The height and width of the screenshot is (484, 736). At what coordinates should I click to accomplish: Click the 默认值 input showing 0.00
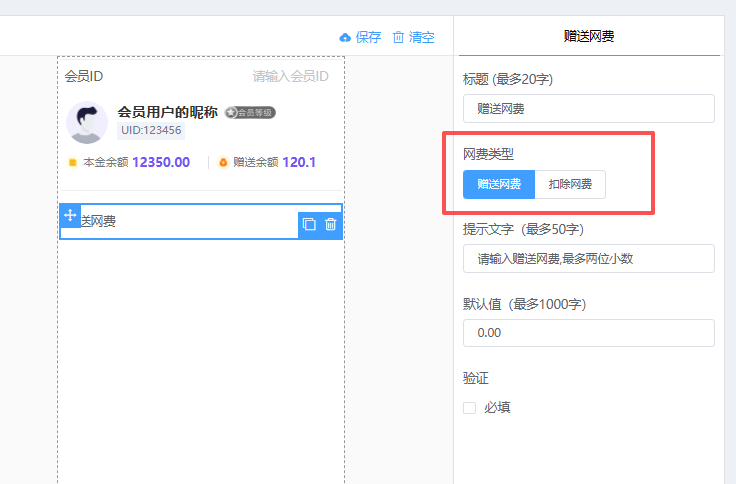589,333
